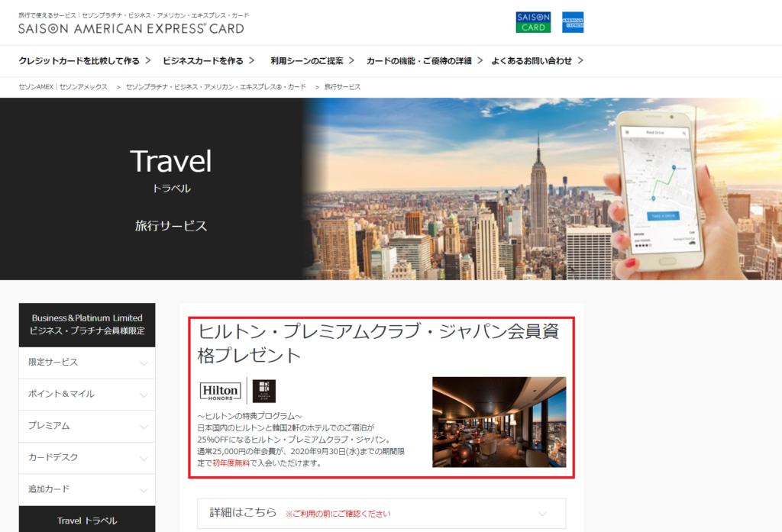782x532 pixels.
Task: Click the green Saison Card logo
Action: pos(533,22)
